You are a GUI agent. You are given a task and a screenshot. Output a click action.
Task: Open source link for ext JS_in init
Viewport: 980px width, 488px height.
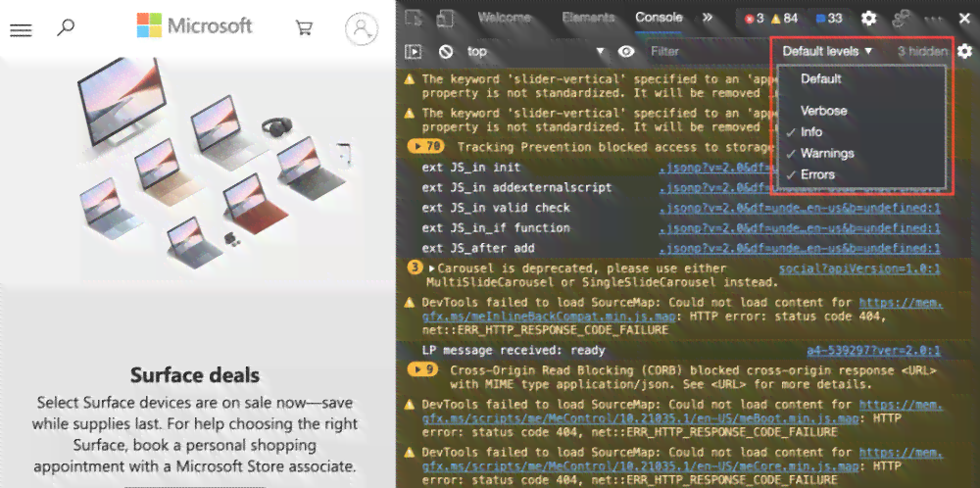pyautogui.click(x=715, y=168)
